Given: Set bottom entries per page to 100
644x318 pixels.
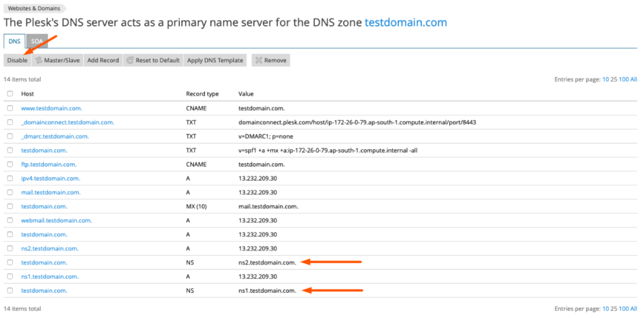Looking at the screenshot, I should click(623, 308).
